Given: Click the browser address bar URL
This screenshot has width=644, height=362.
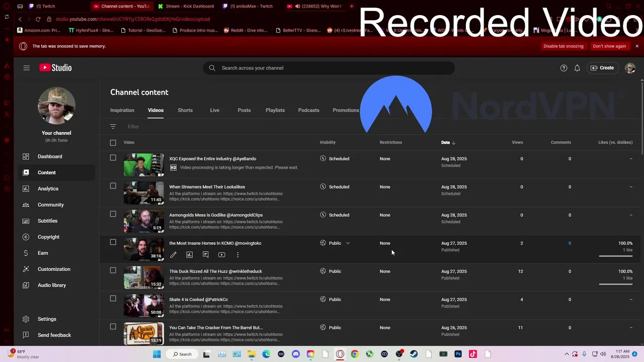Looking at the screenshot, I should [x=133, y=19].
